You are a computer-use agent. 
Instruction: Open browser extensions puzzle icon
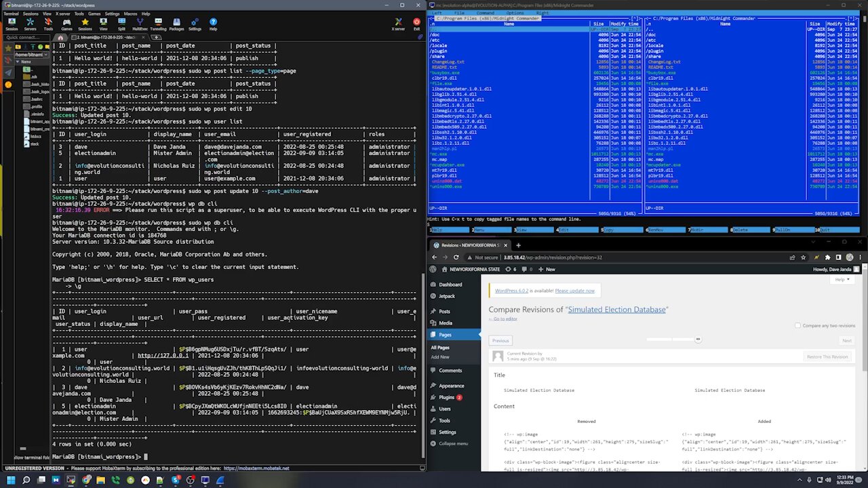pyautogui.click(x=827, y=258)
